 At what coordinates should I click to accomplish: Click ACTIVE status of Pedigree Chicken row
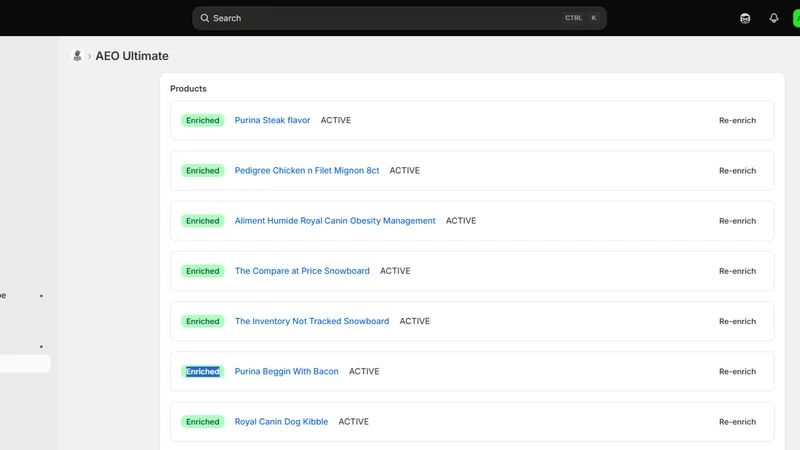(405, 170)
